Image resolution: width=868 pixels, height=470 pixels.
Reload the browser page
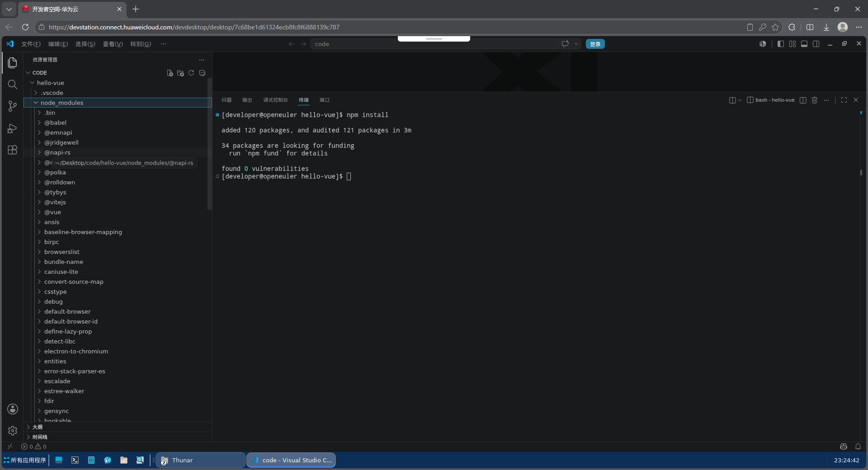point(25,27)
